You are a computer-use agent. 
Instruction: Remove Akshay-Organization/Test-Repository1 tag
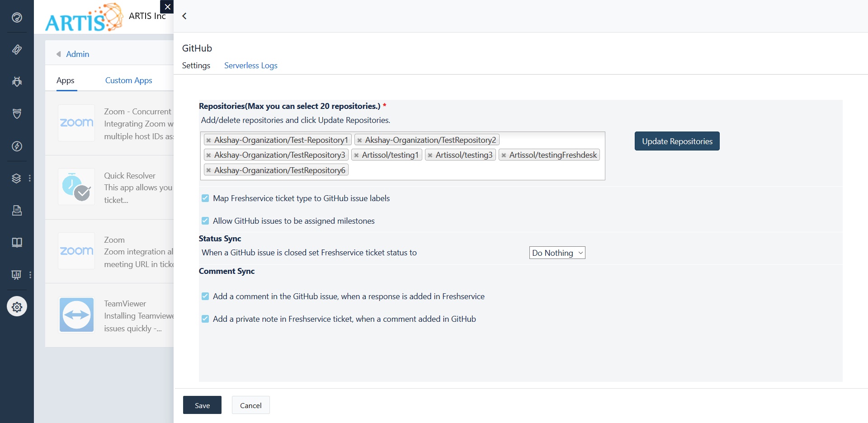[208, 141]
